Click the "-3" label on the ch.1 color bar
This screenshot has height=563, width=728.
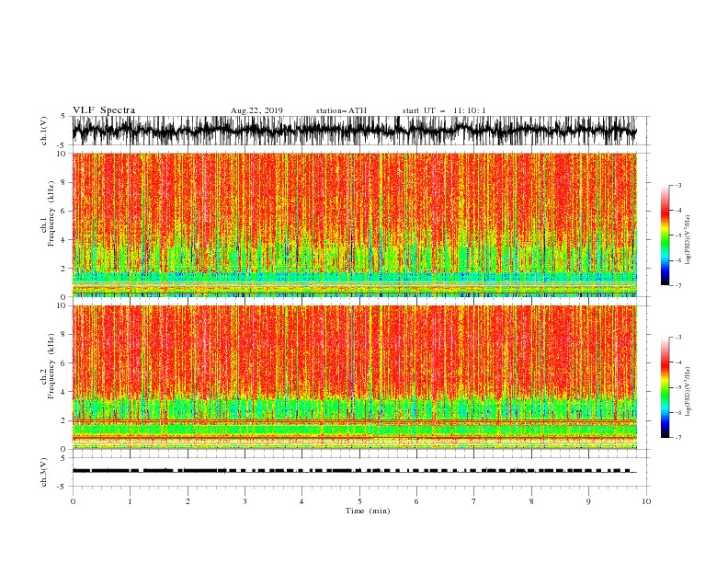tap(678, 185)
